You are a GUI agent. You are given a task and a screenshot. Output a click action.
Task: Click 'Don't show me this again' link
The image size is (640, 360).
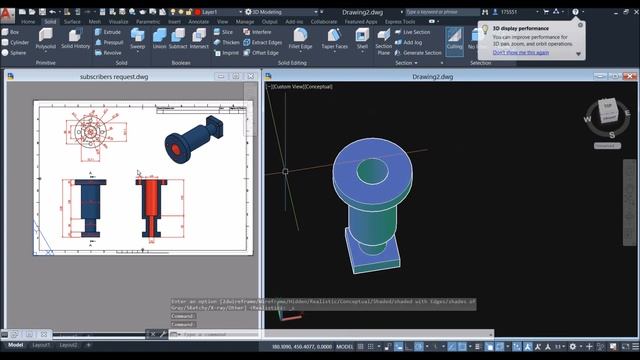(520, 52)
